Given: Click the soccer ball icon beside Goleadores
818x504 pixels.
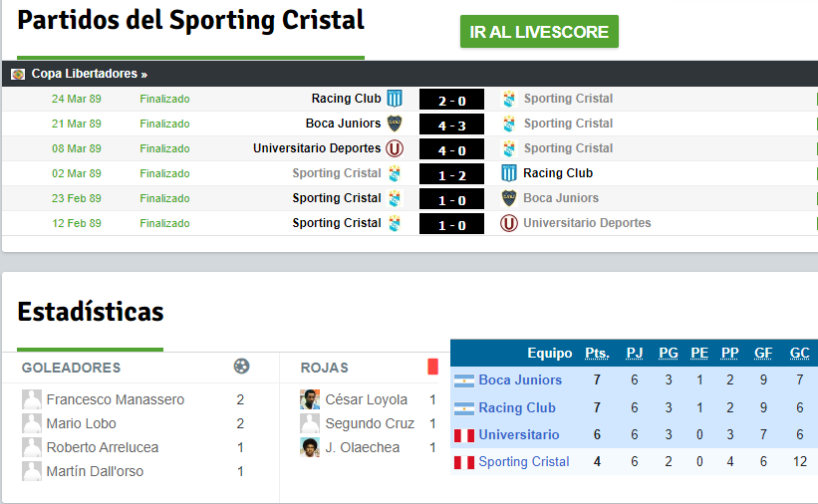Looking at the screenshot, I should point(241,367).
